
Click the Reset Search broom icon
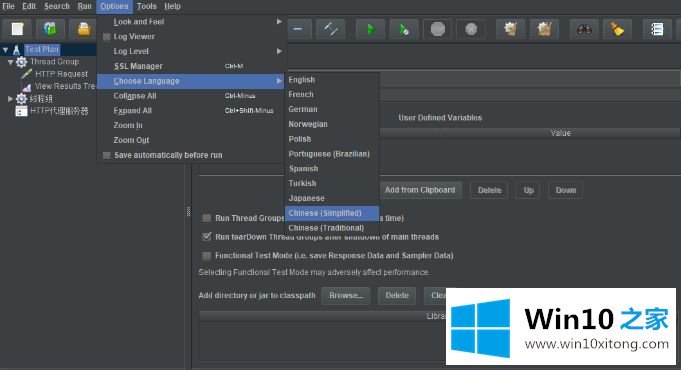point(617,29)
